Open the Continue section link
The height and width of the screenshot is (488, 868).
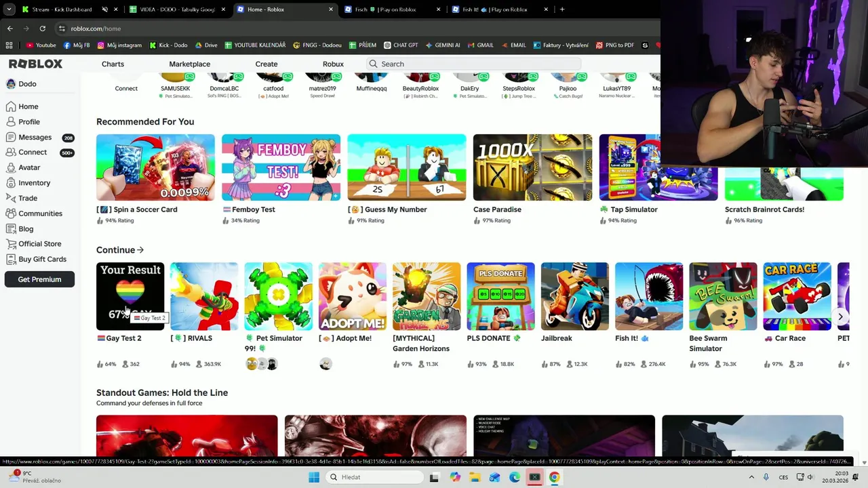click(x=120, y=250)
